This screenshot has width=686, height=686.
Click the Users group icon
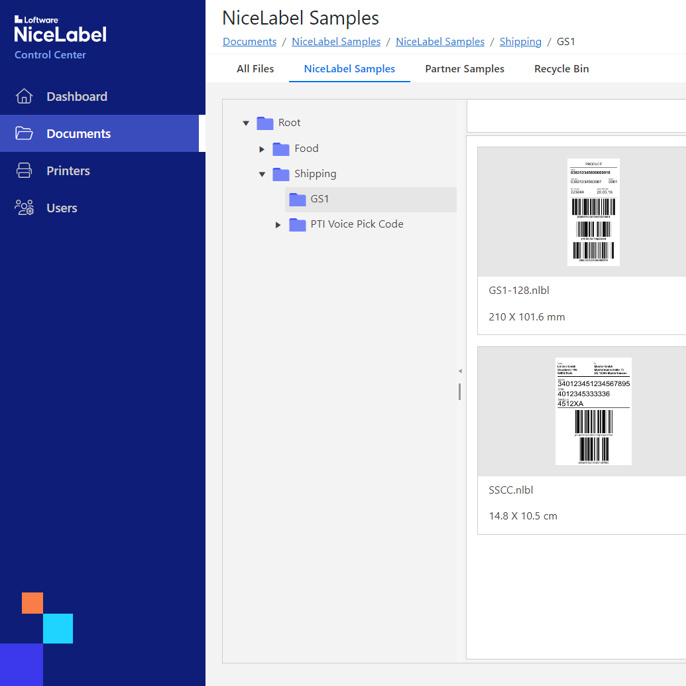[24, 208]
